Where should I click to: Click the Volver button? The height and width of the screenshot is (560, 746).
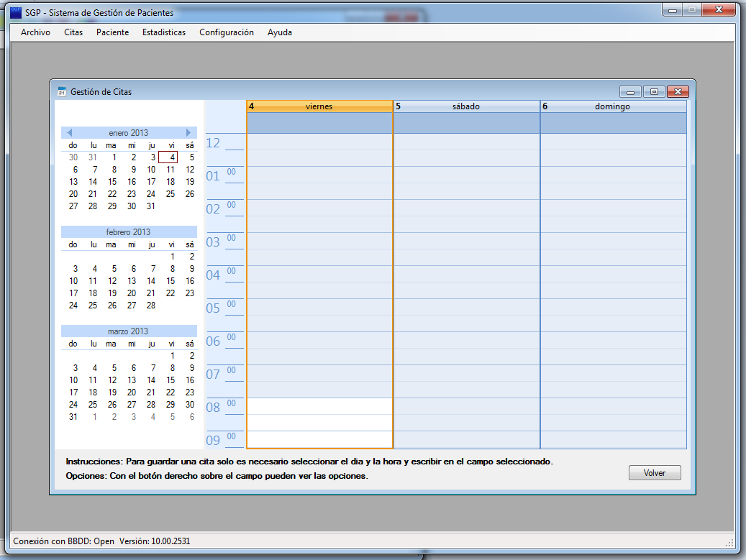655,472
